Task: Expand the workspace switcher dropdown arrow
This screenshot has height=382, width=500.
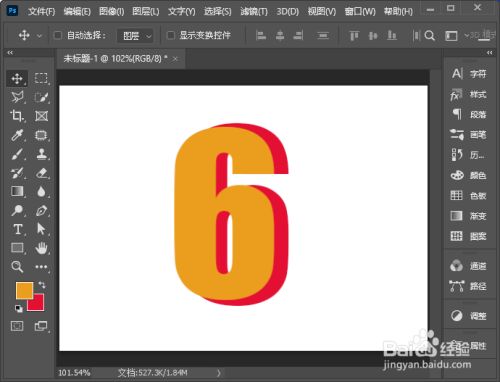Action: [x=466, y=35]
